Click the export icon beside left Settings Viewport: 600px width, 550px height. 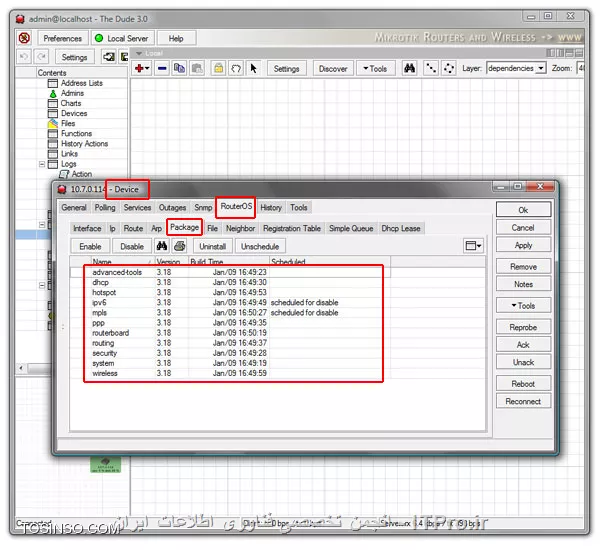click(109, 57)
